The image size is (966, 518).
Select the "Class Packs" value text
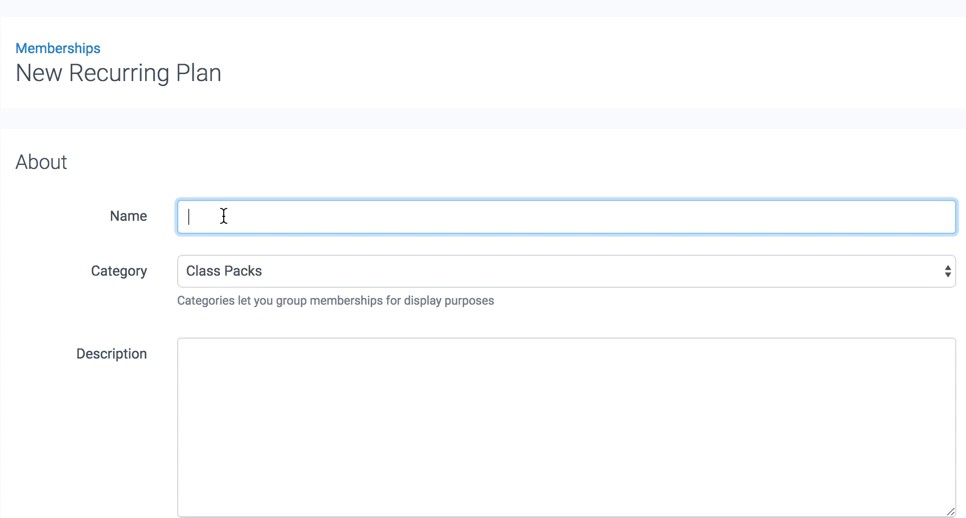click(x=224, y=271)
